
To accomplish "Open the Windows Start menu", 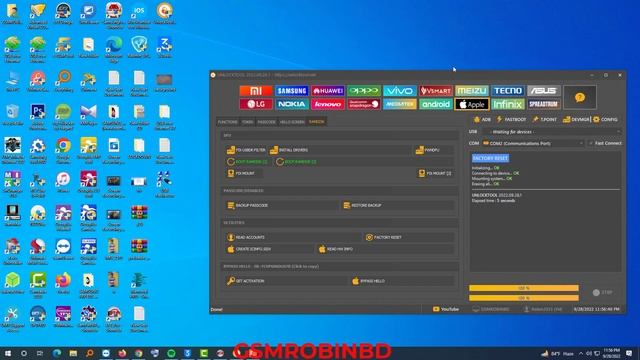I will [8, 353].
